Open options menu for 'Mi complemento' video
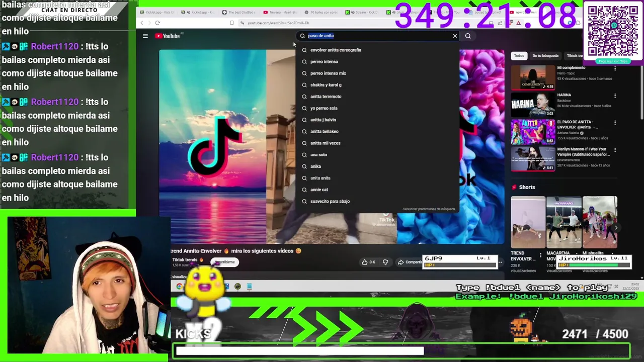 point(615,68)
